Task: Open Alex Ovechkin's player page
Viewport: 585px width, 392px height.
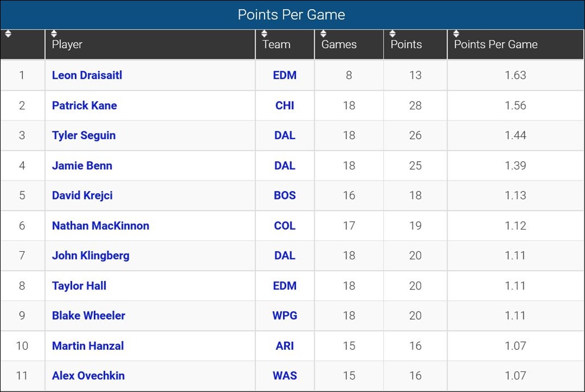Action: click(88, 375)
